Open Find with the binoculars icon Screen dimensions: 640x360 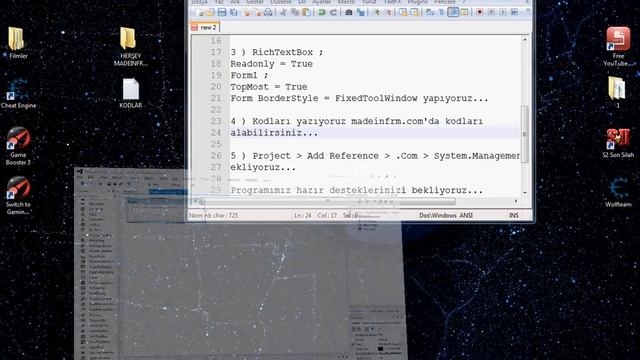click(349, 12)
